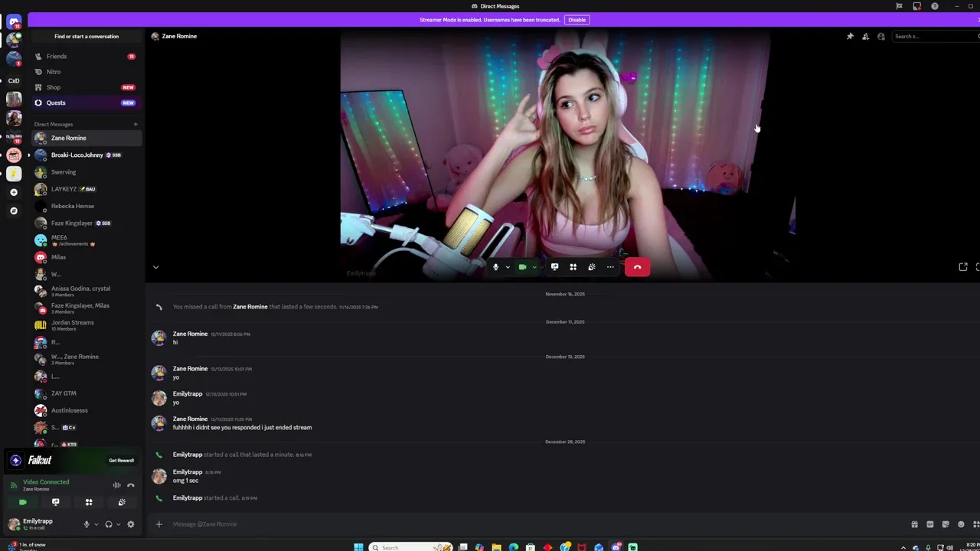Open Anissa Godina, crystal group DM

86,291
